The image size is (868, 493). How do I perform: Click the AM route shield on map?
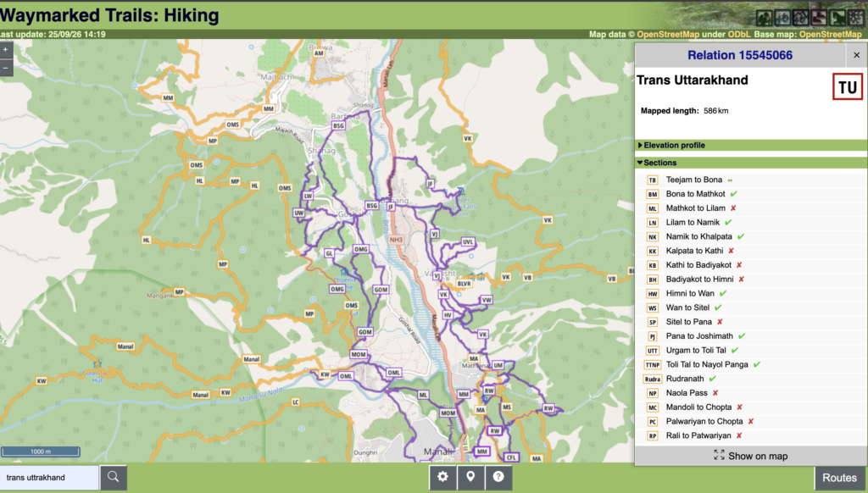[319, 53]
